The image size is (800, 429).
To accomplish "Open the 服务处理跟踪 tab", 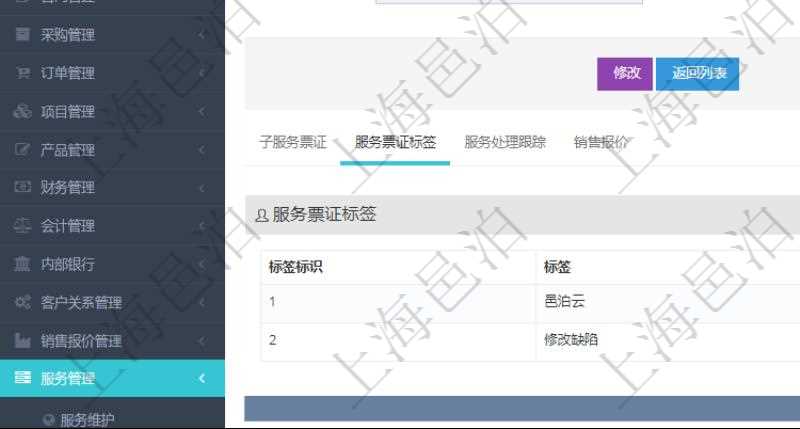I will click(505, 142).
